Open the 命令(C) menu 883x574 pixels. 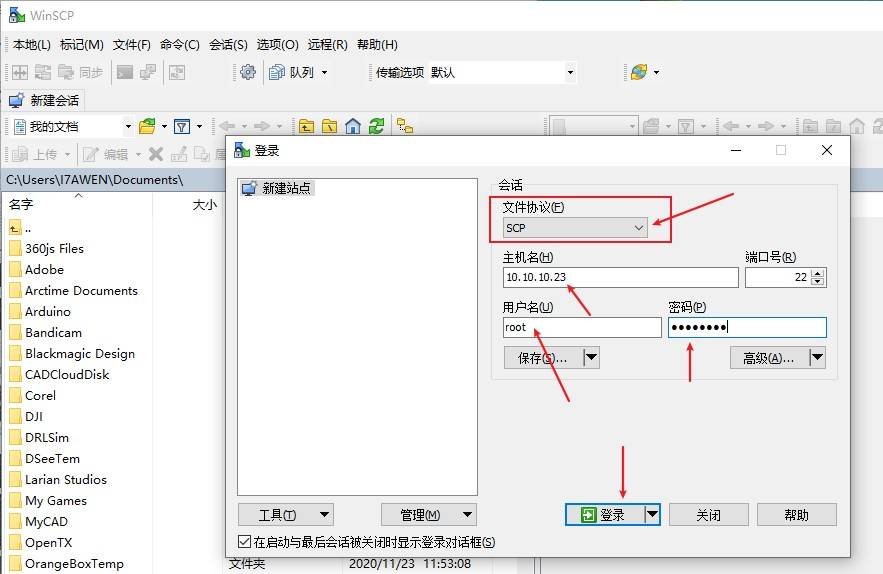(x=180, y=45)
